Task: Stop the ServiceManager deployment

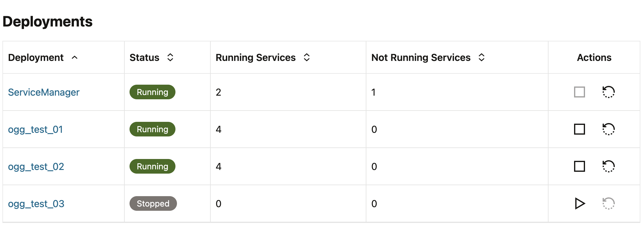Action: (x=579, y=92)
